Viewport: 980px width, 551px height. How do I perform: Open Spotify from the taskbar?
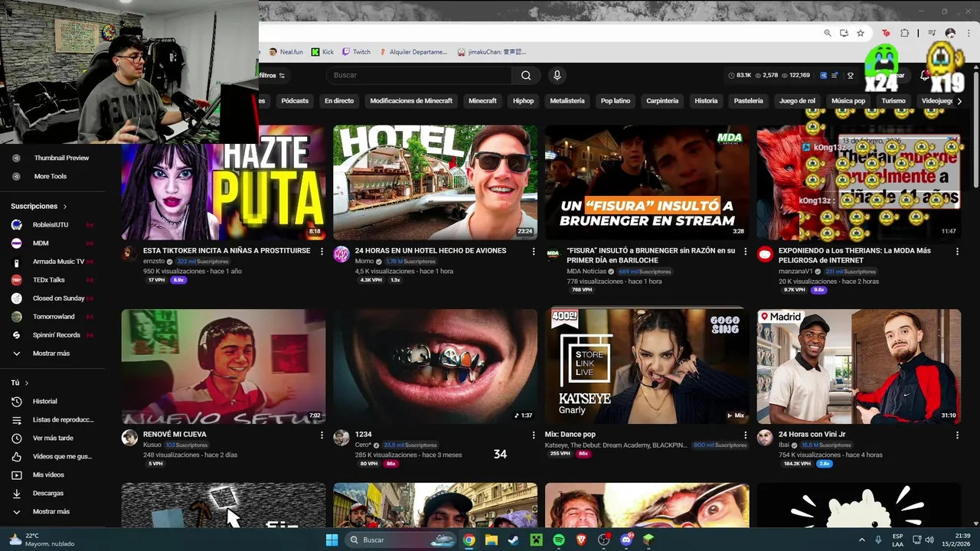[x=559, y=540]
